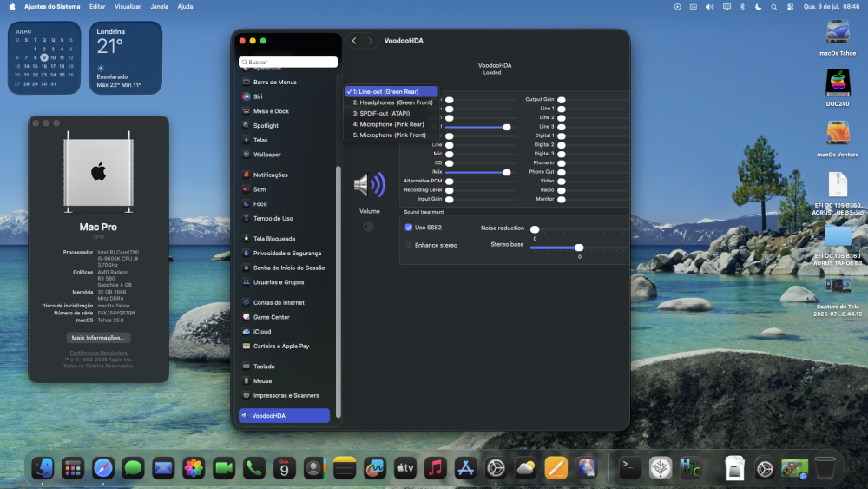Viewport: 868px width, 489px height.
Task: Open Freeform from the Dock
Action: click(x=375, y=468)
